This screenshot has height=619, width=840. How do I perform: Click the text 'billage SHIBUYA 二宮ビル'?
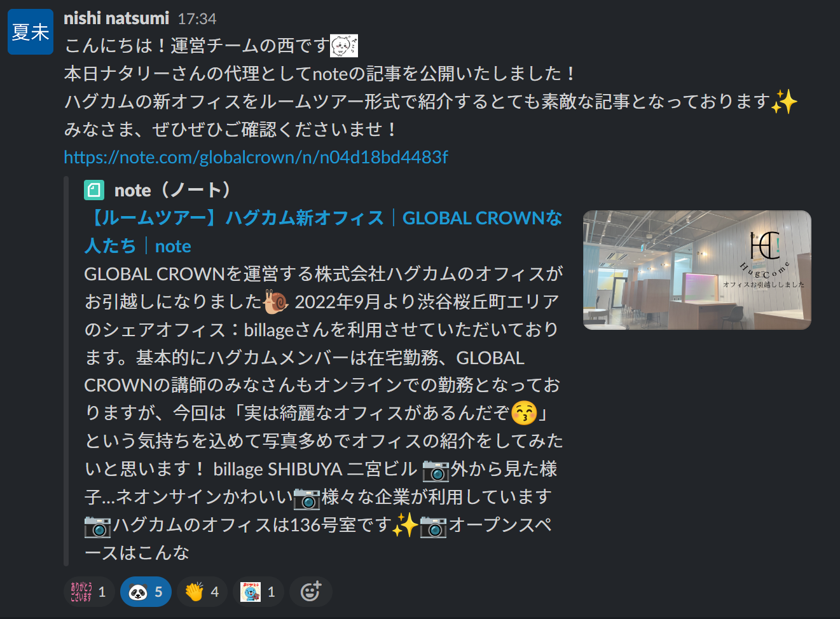315,469
